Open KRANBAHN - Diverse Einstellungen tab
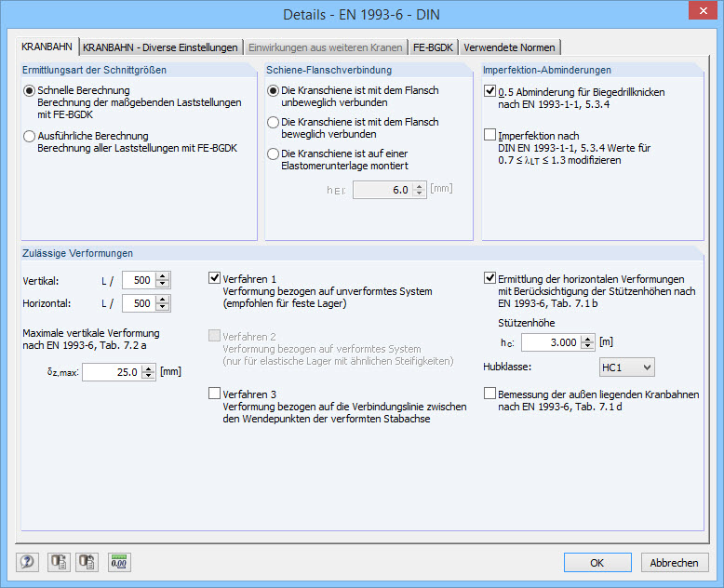724x588 pixels. 160,47
